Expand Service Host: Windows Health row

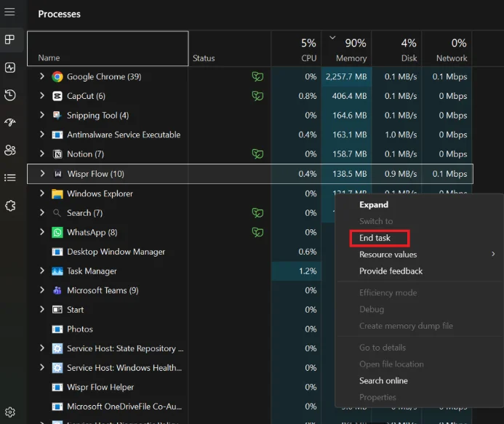pyautogui.click(x=42, y=367)
